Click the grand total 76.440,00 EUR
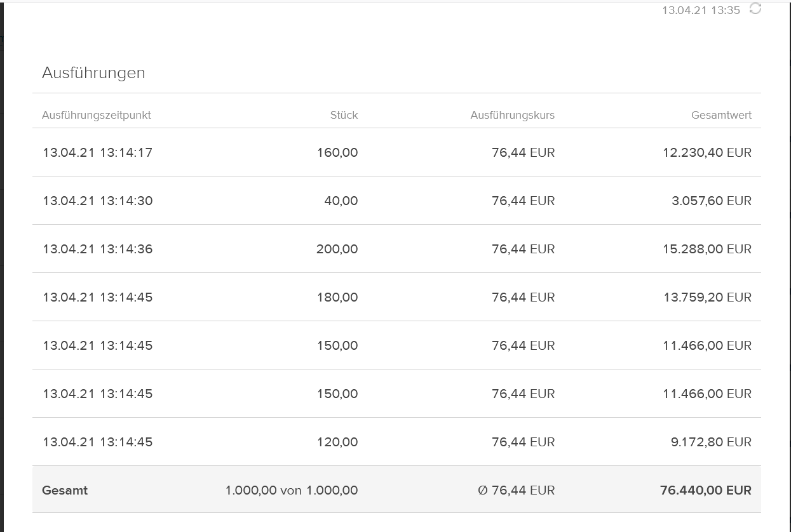 point(705,490)
